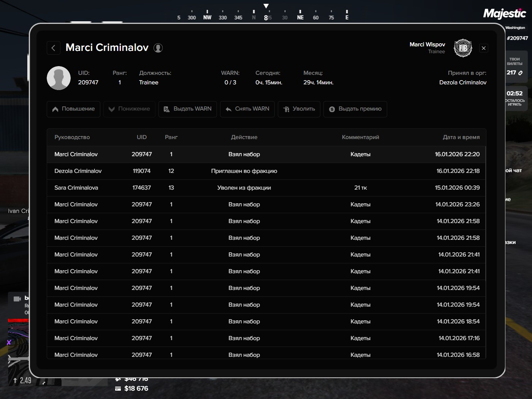Remove a warning via Снять WARN

247,109
